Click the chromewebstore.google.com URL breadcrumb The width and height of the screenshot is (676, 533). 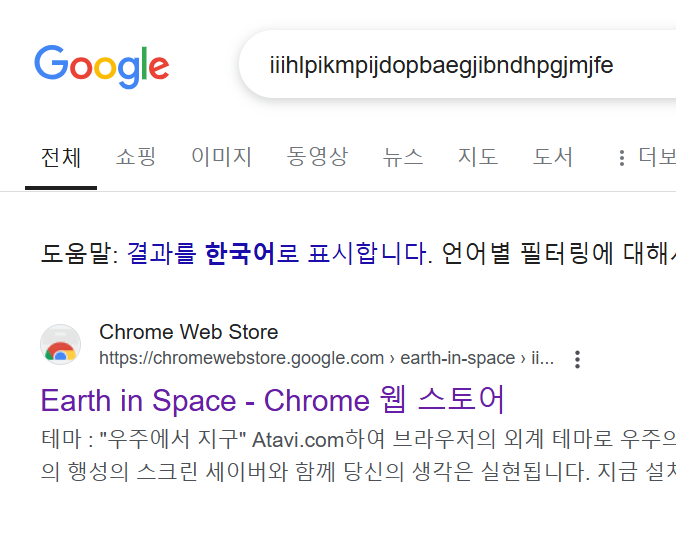click(326, 358)
